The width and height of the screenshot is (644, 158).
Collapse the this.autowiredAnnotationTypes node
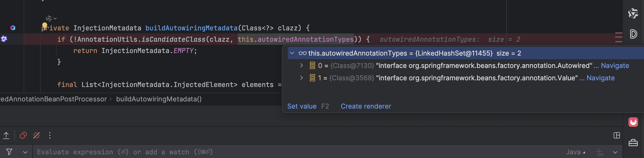pyautogui.click(x=292, y=53)
